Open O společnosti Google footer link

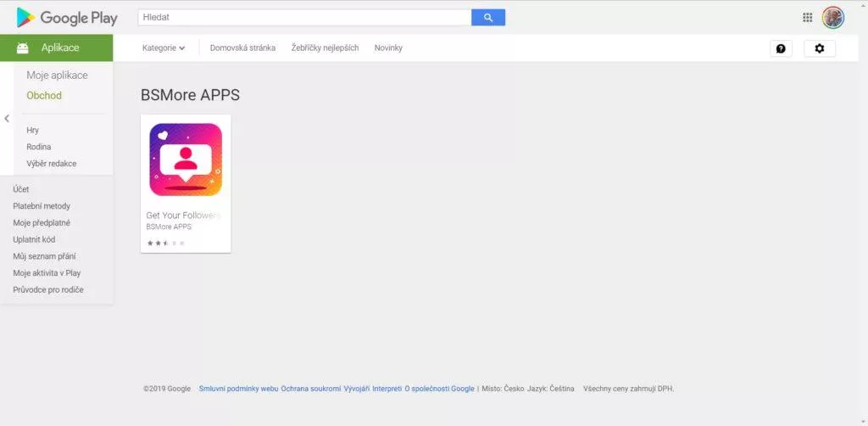click(440, 389)
